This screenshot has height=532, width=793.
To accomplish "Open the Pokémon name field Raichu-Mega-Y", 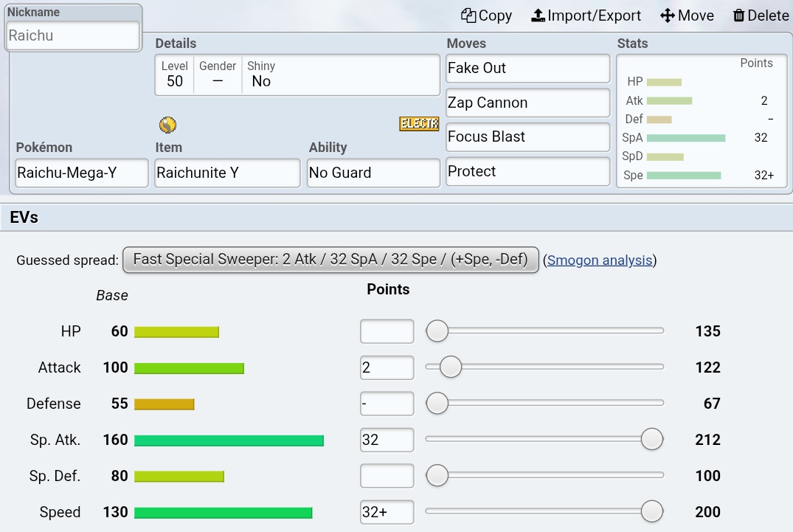I will (82, 173).
